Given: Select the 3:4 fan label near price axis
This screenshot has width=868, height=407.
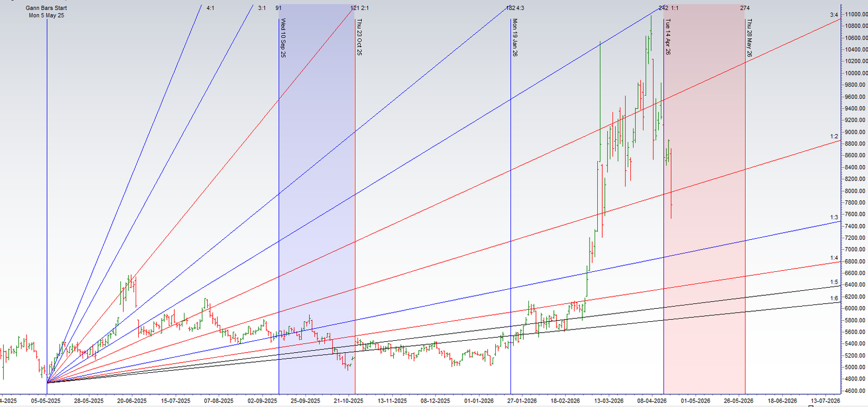Looking at the screenshot, I should click(x=834, y=15).
